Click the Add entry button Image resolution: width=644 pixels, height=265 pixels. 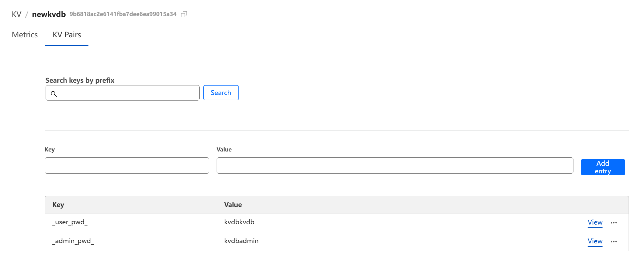(x=602, y=167)
